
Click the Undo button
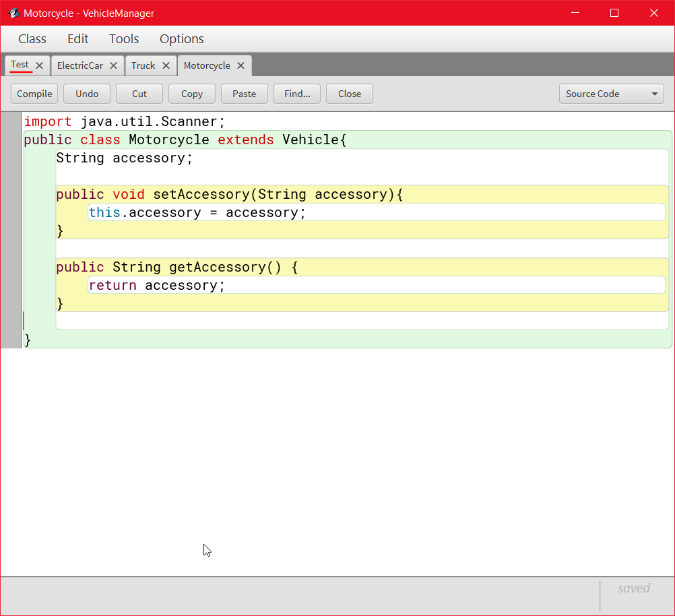(87, 94)
